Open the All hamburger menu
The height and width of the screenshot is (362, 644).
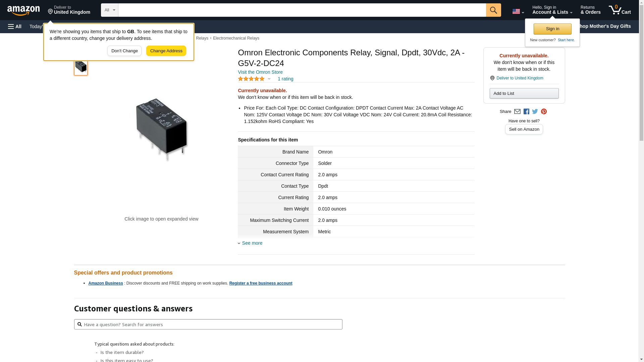point(15,26)
